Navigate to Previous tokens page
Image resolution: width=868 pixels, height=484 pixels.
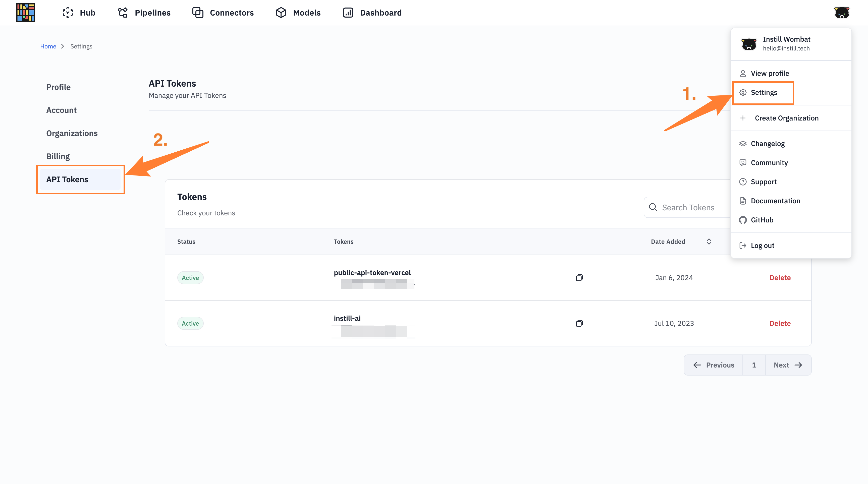coord(713,364)
